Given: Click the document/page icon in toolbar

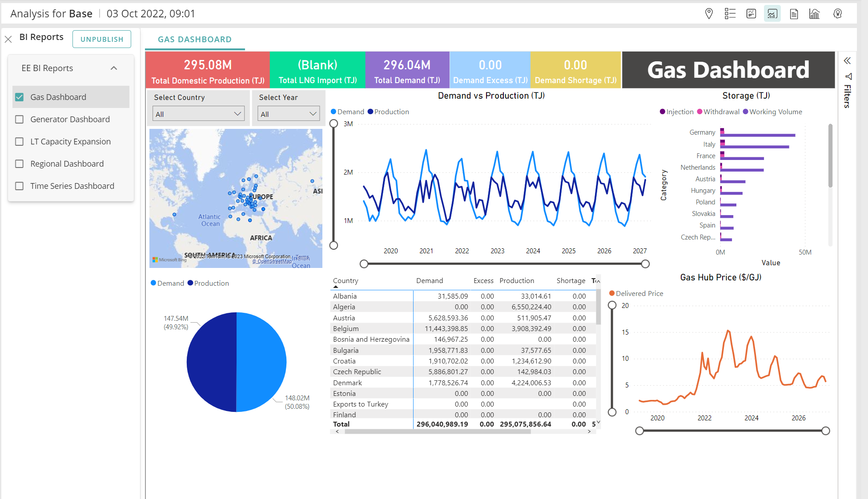Looking at the screenshot, I should [x=792, y=14].
